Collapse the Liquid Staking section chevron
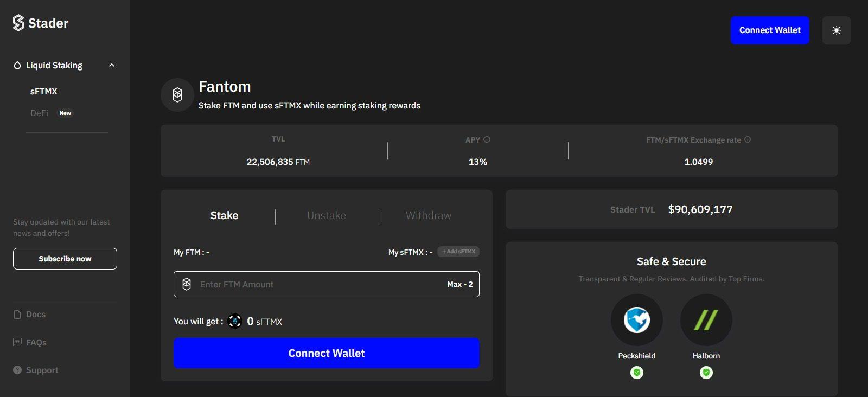Screen dimensions: 868x397 [x=112, y=65]
